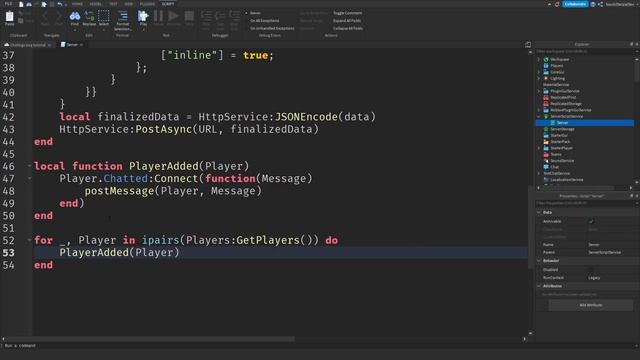Toggle the Disabled property checkbox
This screenshot has height=360, width=640.
click(x=591, y=269)
